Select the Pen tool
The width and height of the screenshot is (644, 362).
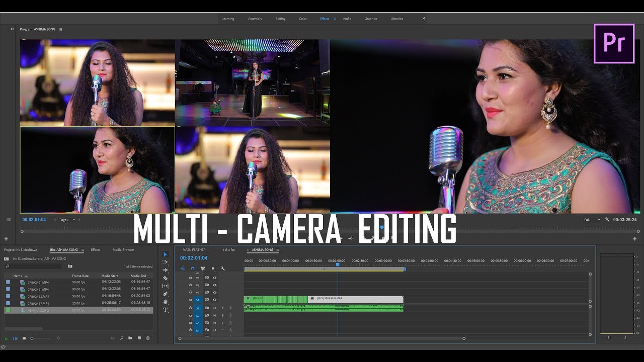pos(165,294)
